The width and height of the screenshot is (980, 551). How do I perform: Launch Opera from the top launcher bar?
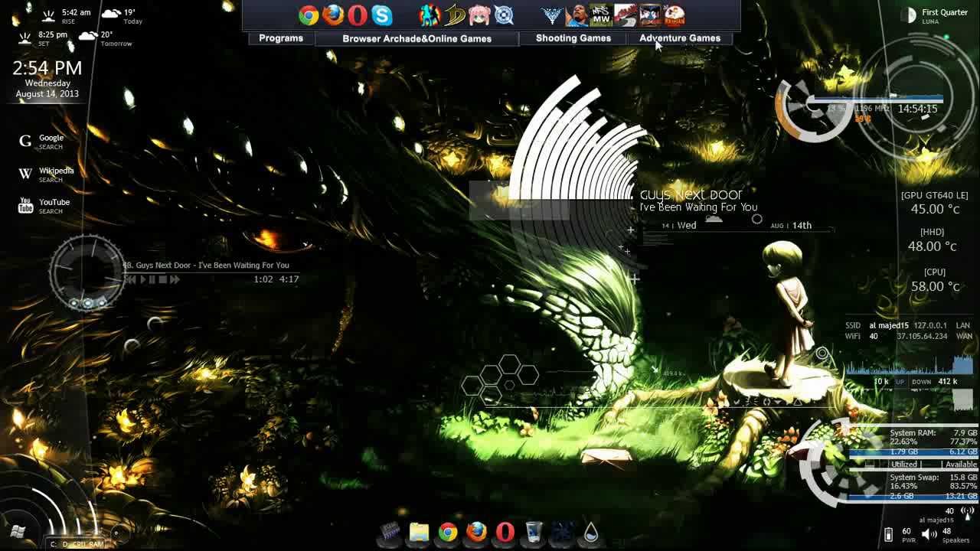pyautogui.click(x=358, y=15)
